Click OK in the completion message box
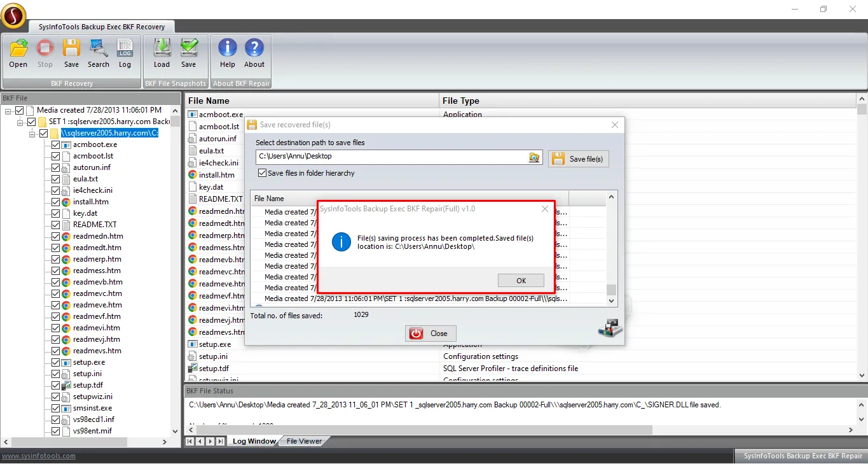 (521, 281)
